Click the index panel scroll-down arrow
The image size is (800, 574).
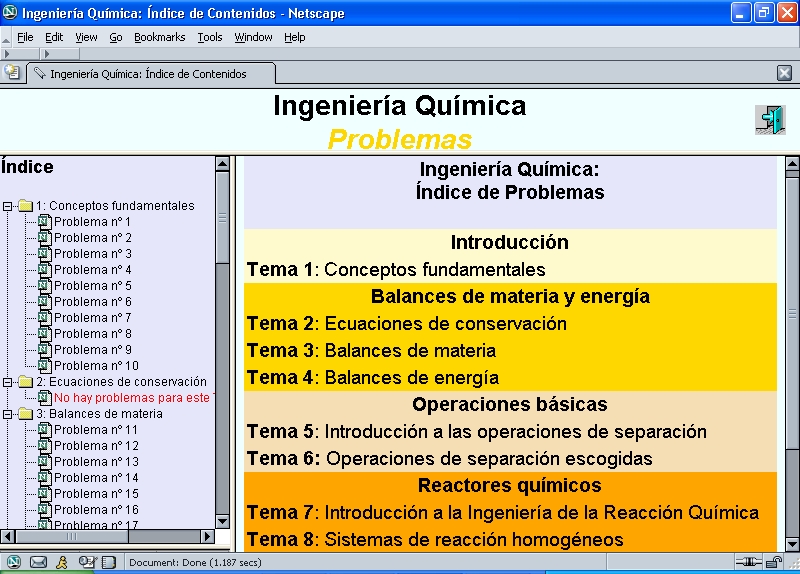[x=222, y=522]
